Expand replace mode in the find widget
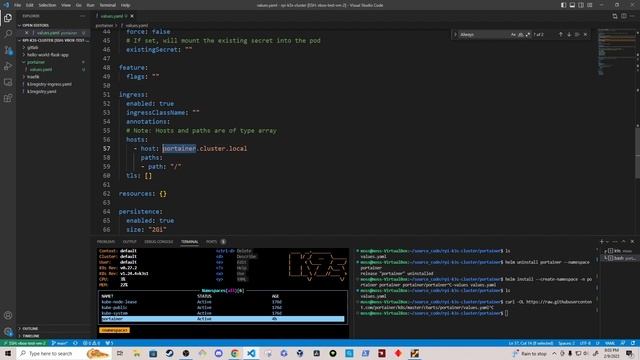Viewport: 640px width, 360px height. 455,35
